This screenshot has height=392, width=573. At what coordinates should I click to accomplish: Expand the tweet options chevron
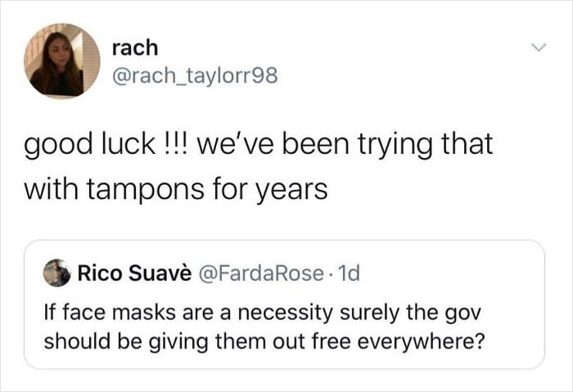(x=539, y=47)
